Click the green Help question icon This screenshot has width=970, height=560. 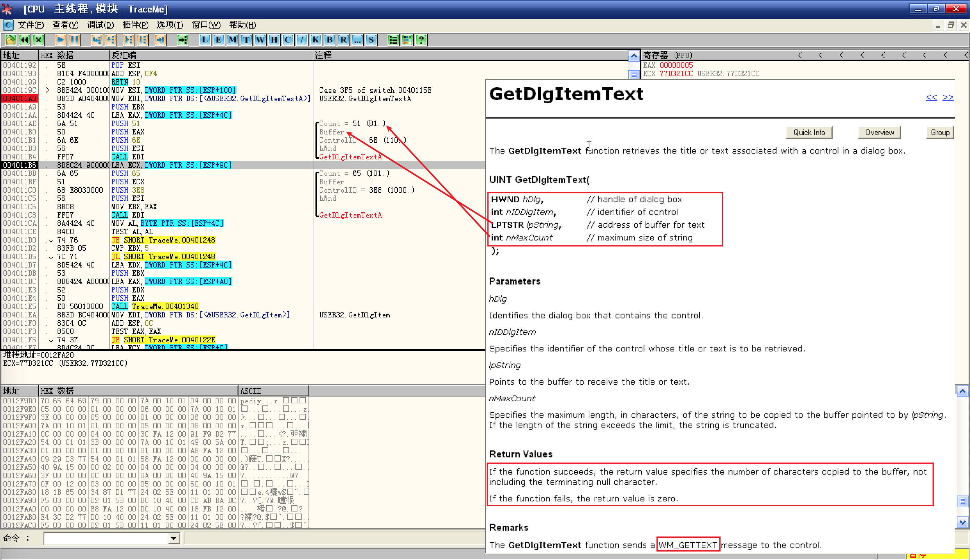pyautogui.click(x=421, y=40)
